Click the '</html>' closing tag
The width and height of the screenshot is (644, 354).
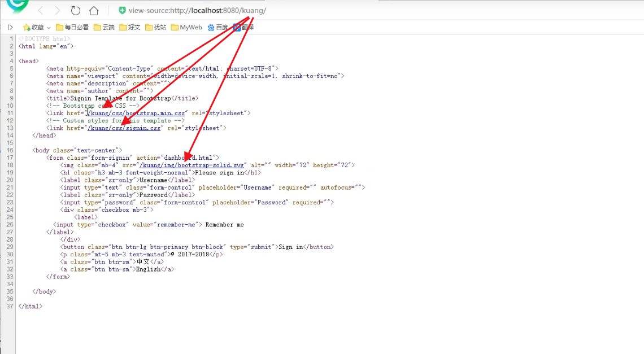pos(31,307)
